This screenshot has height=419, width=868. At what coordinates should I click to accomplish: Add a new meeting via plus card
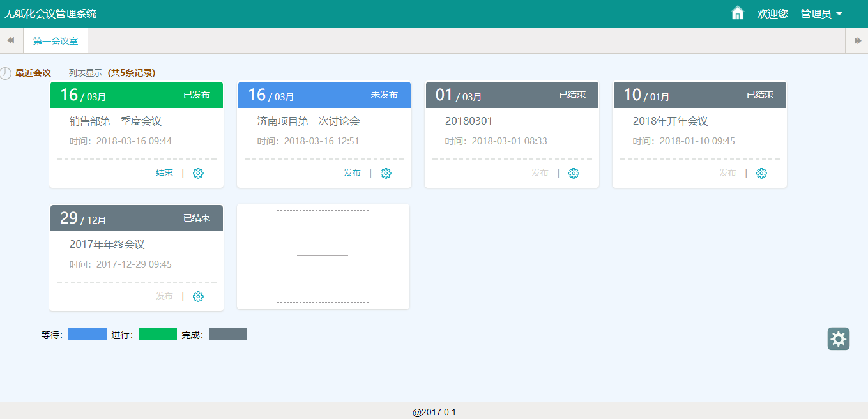[x=323, y=256]
